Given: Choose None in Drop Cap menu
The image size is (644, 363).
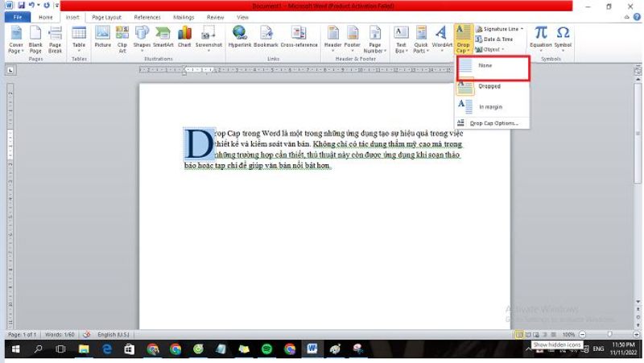Looking at the screenshot, I should [493, 68].
